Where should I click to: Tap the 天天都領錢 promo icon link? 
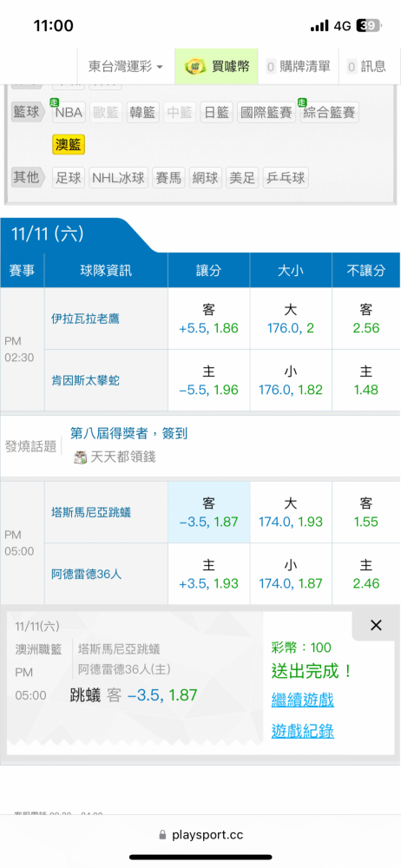click(x=115, y=457)
